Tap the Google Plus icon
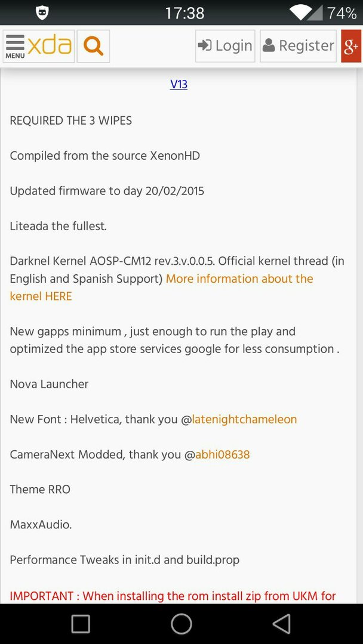363x644 pixels. click(x=351, y=46)
